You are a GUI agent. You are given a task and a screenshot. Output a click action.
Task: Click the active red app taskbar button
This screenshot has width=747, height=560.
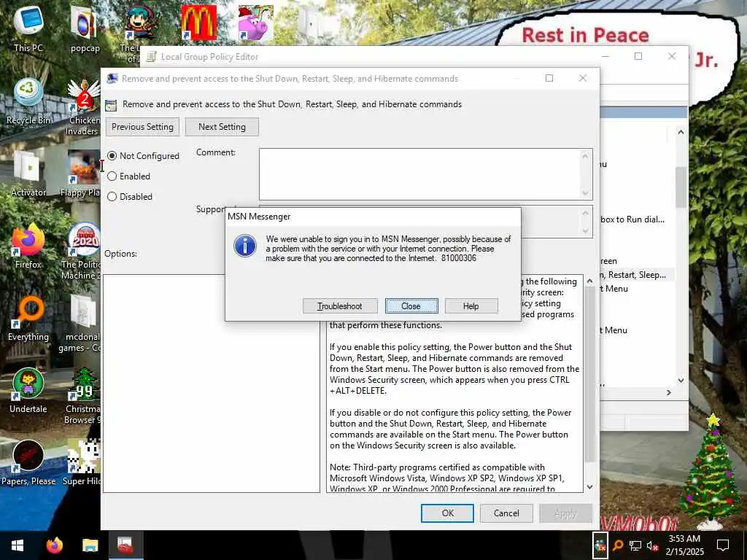pyautogui.click(x=125, y=545)
